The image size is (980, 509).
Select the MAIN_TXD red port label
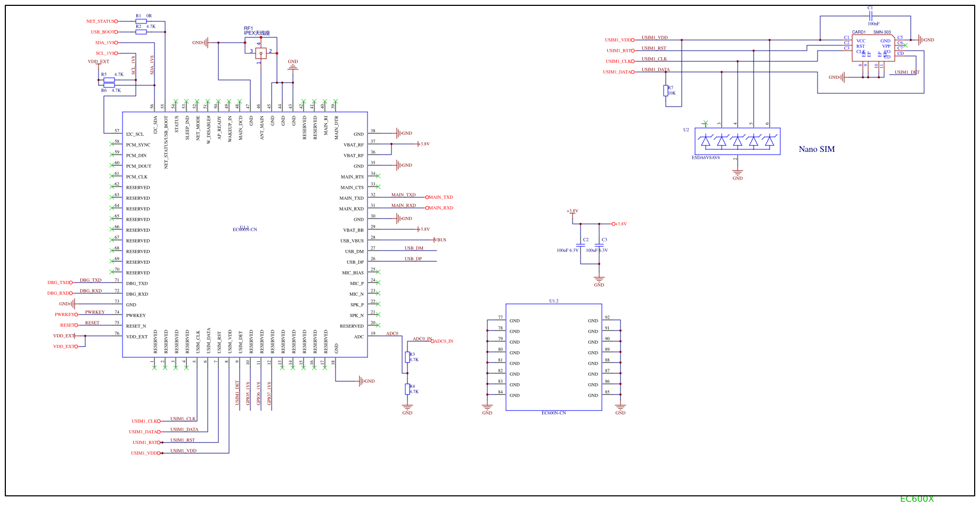click(440, 197)
